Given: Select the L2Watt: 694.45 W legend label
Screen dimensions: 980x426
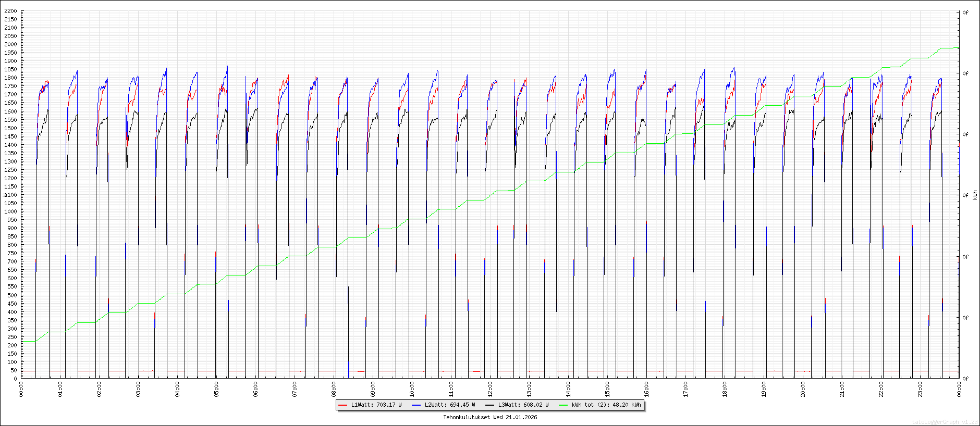Looking at the screenshot, I should pyautogui.click(x=449, y=405).
